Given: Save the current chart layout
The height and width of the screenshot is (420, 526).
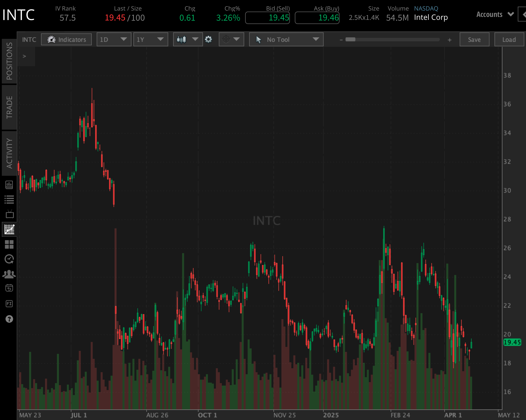Looking at the screenshot, I should (x=474, y=39).
